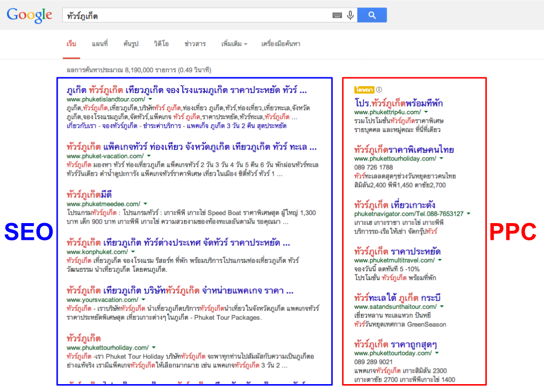Expand arrow next to organic www.phukettourholiday.com

point(154,348)
